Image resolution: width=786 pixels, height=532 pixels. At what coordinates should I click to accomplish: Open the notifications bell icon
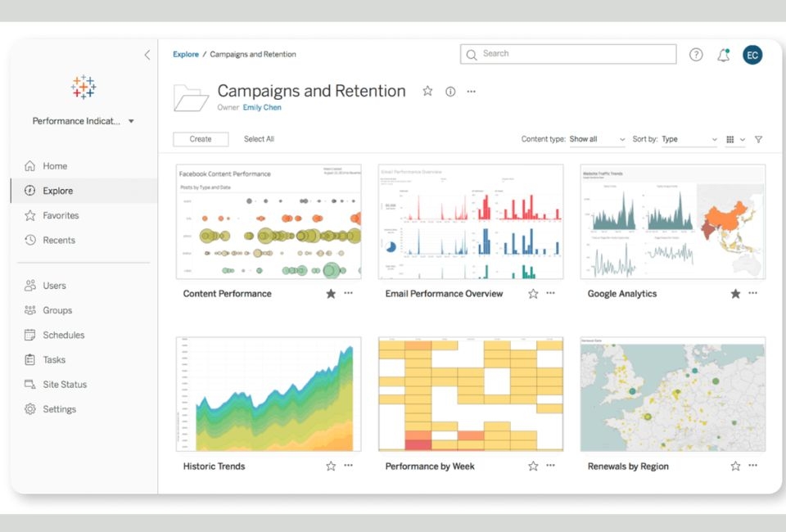724,54
